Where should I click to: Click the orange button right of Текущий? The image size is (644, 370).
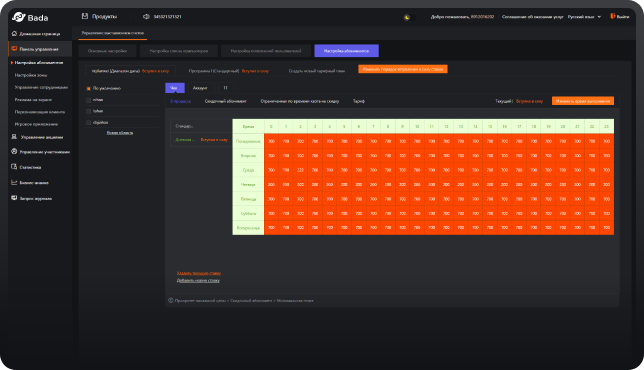(583, 101)
